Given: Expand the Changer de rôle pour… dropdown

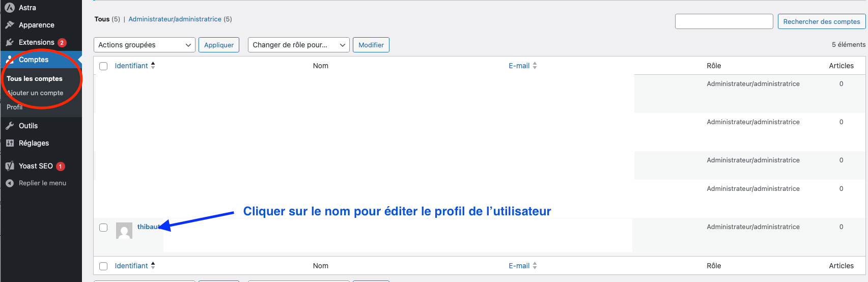Looking at the screenshot, I should (x=298, y=45).
